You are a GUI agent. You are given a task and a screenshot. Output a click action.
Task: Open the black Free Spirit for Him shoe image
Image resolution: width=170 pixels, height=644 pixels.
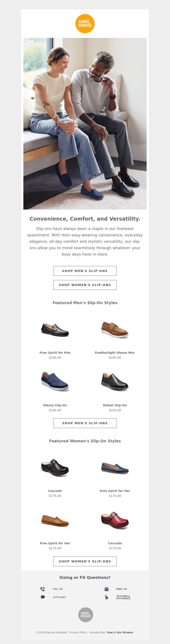click(x=55, y=330)
